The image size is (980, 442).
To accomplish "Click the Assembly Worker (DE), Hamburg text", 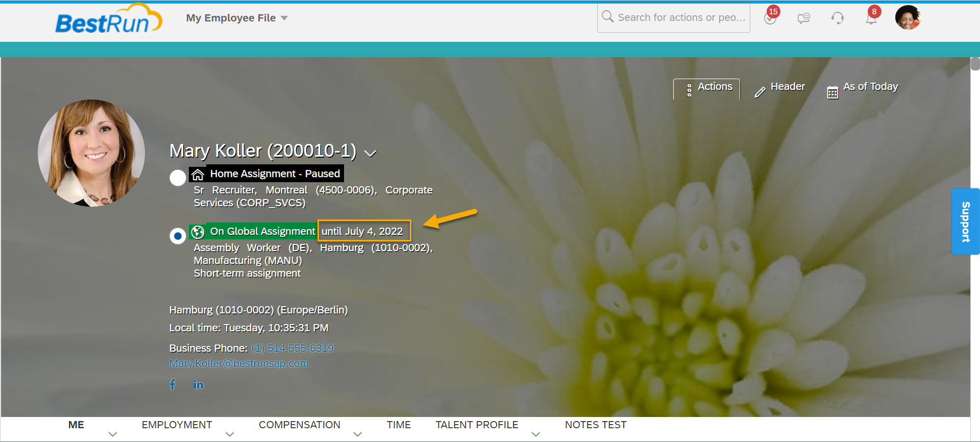I will coord(313,254).
